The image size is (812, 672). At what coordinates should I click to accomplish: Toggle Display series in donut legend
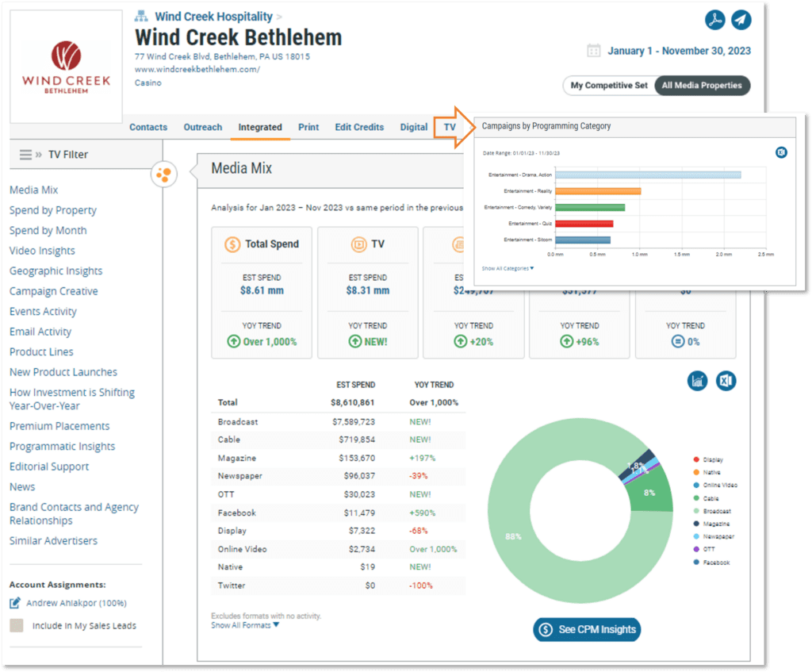pyautogui.click(x=708, y=459)
